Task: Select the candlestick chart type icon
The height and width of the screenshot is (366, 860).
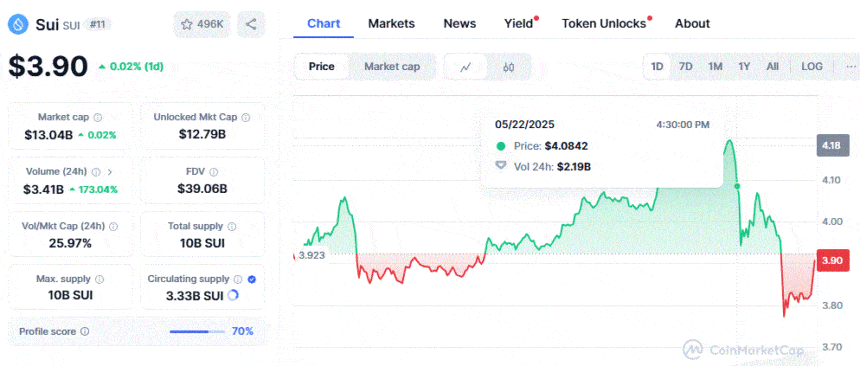Action: (509, 67)
